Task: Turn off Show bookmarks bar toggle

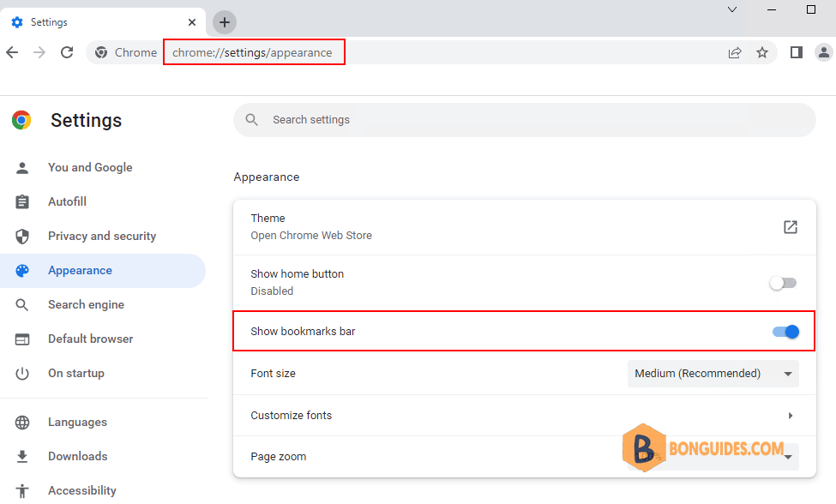Action: click(x=785, y=332)
